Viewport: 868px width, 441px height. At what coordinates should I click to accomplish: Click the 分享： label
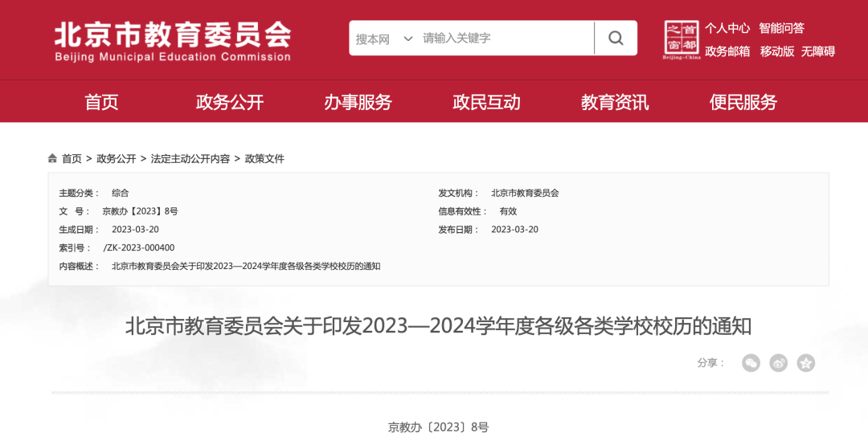point(711,363)
